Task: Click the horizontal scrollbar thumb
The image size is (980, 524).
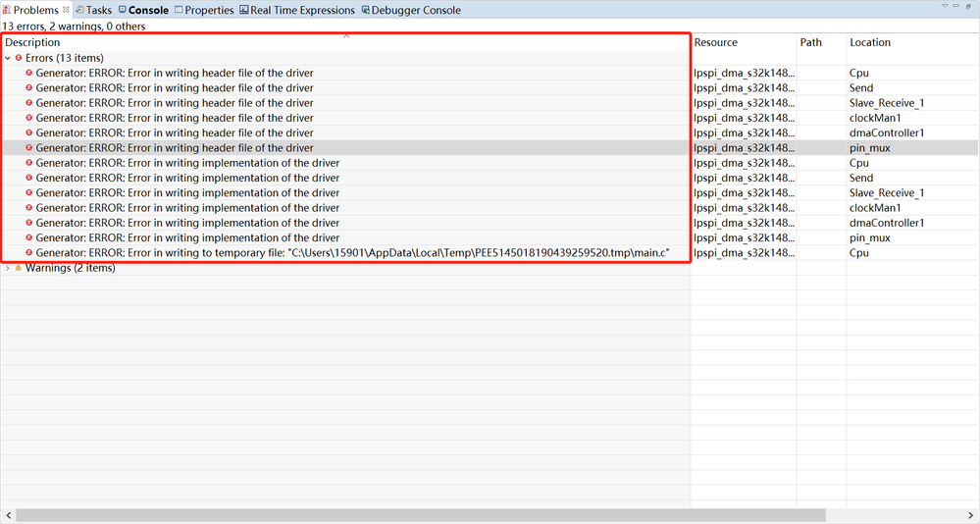Action: (x=420, y=515)
